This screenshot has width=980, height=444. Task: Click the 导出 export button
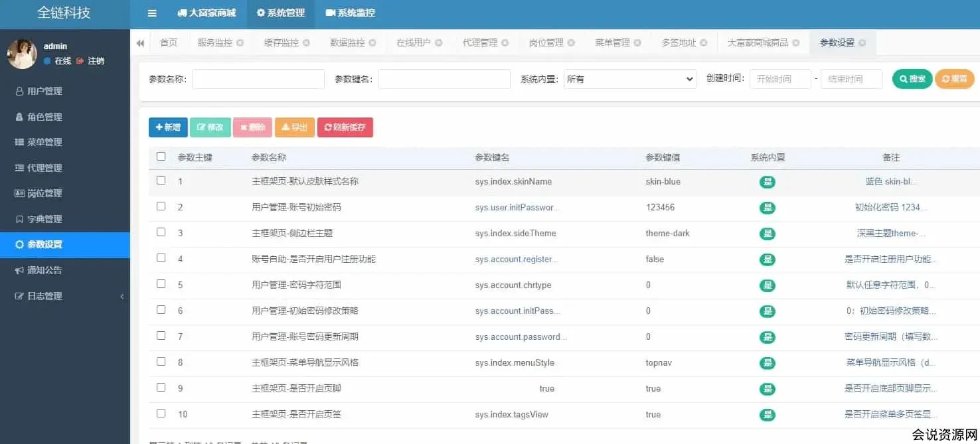(x=295, y=127)
